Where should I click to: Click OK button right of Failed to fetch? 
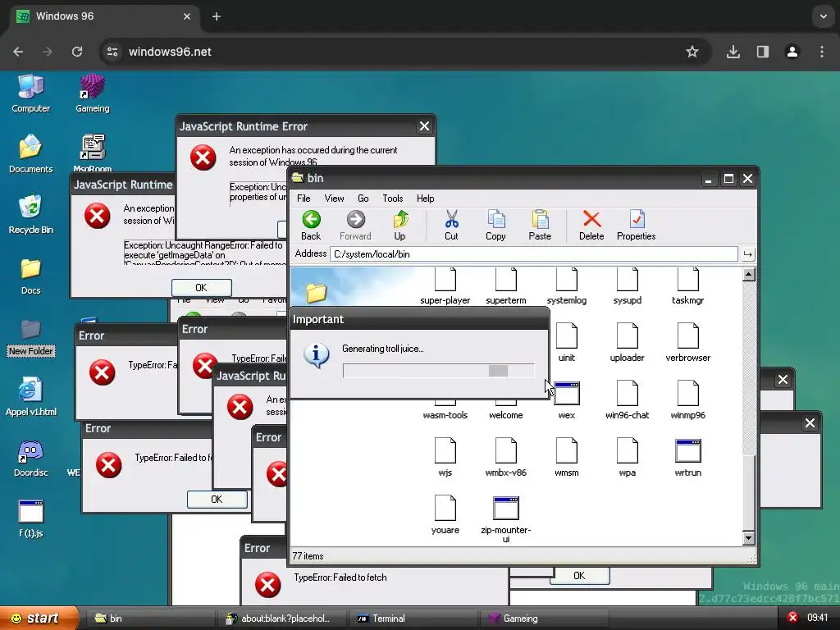tap(579, 575)
